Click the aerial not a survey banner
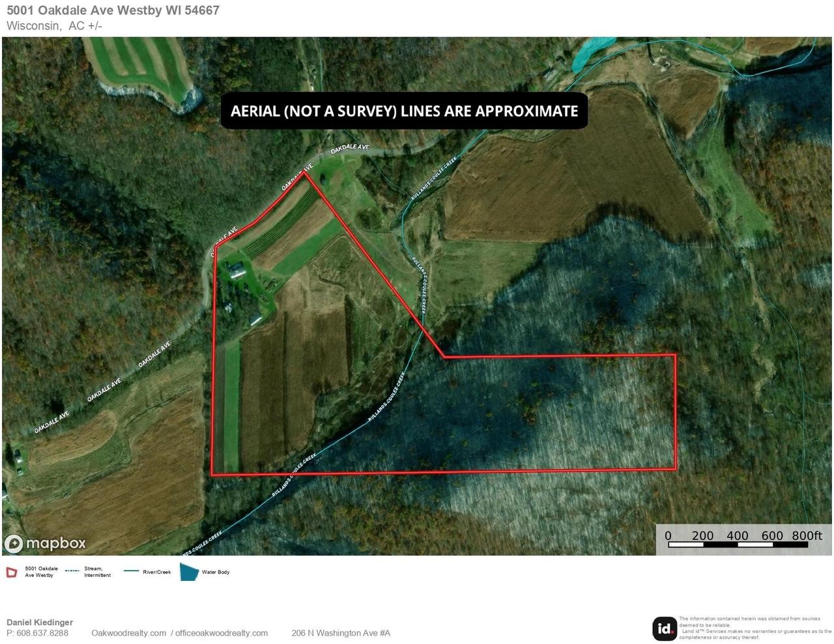 [404, 111]
